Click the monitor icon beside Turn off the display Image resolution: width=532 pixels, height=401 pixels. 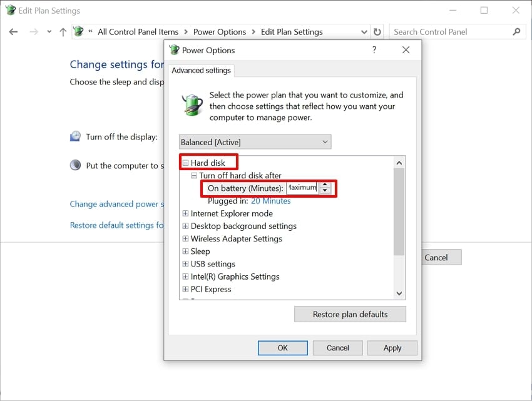click(x=74, y=136)
